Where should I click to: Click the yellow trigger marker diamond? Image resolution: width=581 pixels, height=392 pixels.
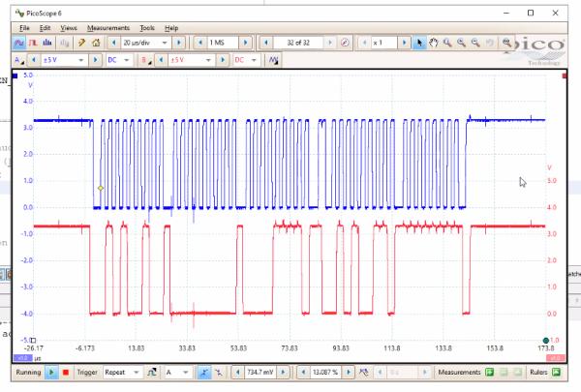point(101,188)
